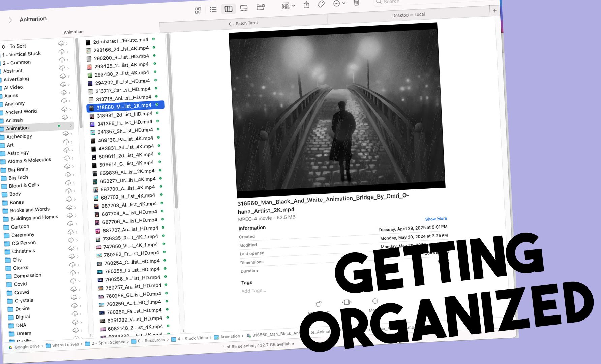Expand the Aliens folder chevron
The width and height of the screenshot is (601, 364).
pos(69,93)
